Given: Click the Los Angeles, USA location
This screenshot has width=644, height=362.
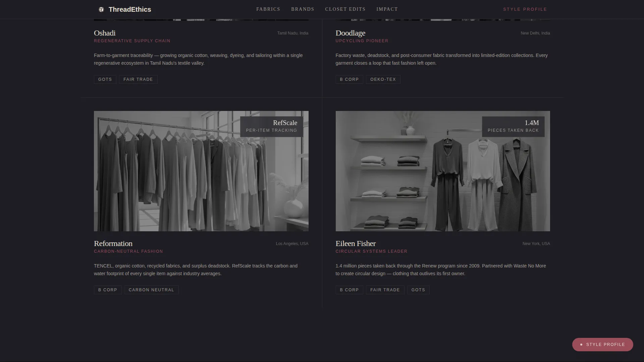Looking at the screenshot, I should [x=292, y=244].
